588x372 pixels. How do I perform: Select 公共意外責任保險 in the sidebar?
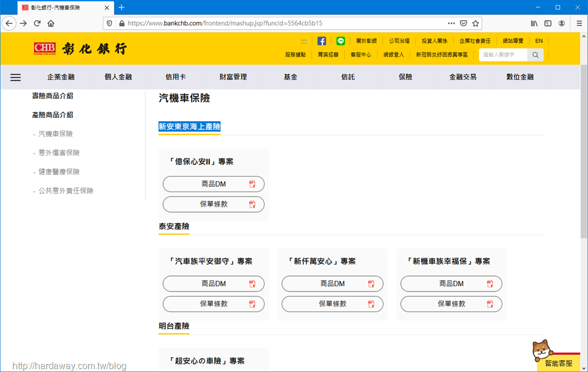(65, 191)
